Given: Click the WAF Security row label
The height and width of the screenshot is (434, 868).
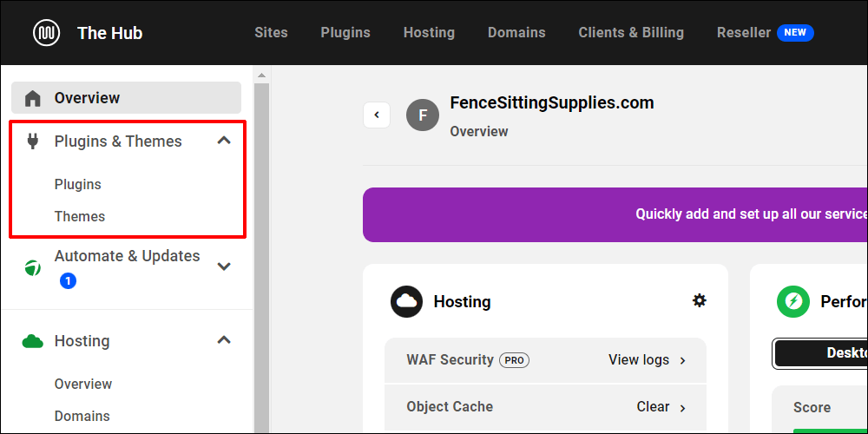Looking at the screenshot, I should point(450,360).
